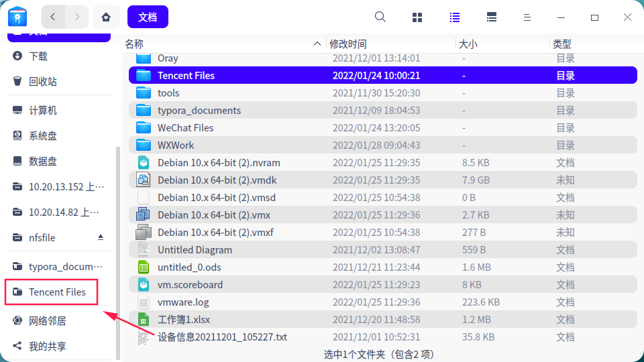Image resolution: width=644 pixels, height=362 pixels.
Task: Go back to previous folder
Action: [53, 17]
